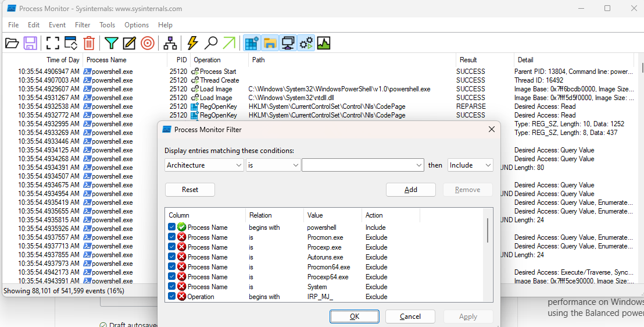Click the registry icon in the REPARSE RegOpenKey row
644x327 pixels.
point(195,106)
